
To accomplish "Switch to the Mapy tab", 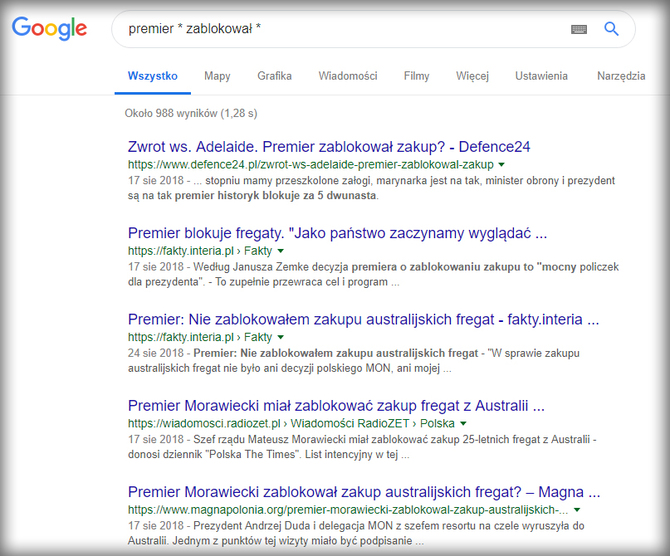I will [217, 76].
